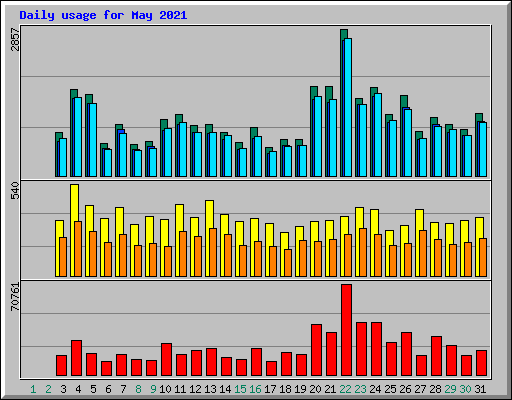
Task: Click day label '8' on the x-axis
Action: pos(138,389)
